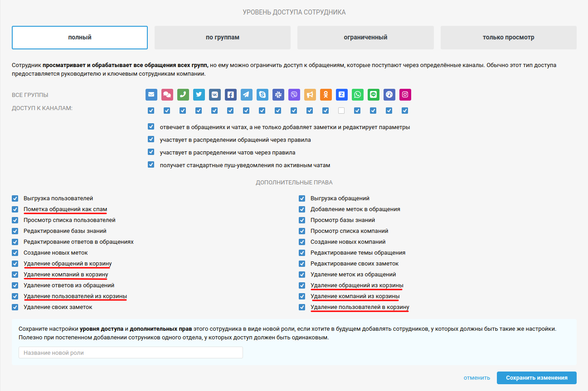The height and width of the screenshot is (391, 588).
Task: Click the Instagram channel icon
Action: (405, 95)
